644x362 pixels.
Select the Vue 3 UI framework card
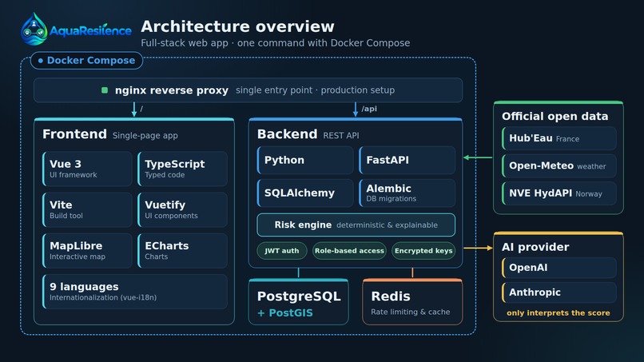coord(87,169)
